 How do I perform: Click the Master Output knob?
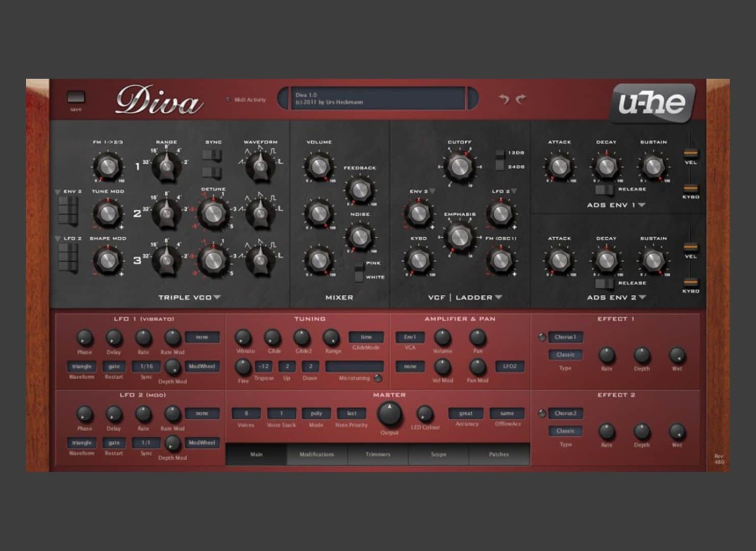[389, 414]
